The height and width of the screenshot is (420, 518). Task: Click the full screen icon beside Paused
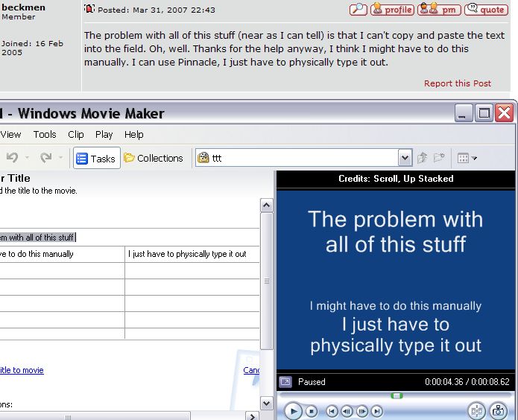[285, 382]
